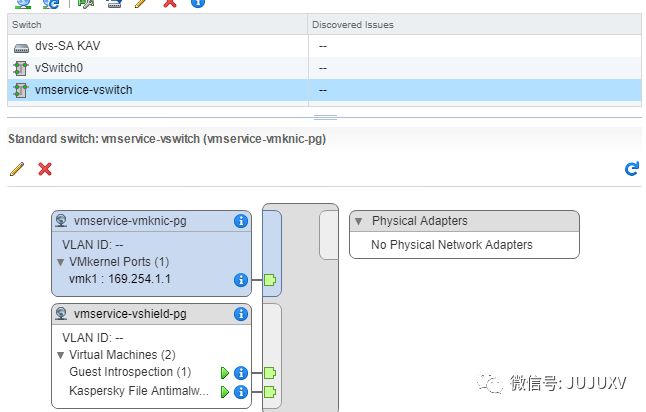Open info for Kaspersky File Antimalware VM
Screen dimensions: 646x412
[241, 391]
